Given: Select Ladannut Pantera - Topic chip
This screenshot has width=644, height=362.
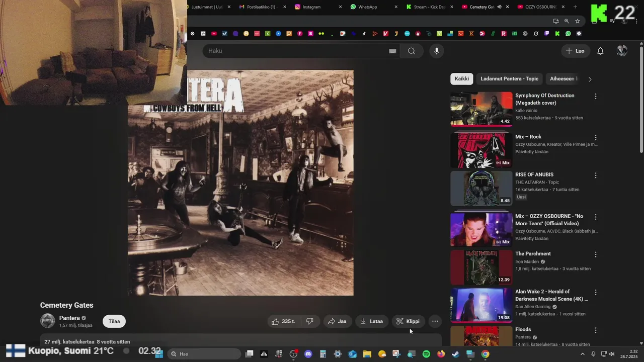Looking at the screenshot, I should 509,78.
